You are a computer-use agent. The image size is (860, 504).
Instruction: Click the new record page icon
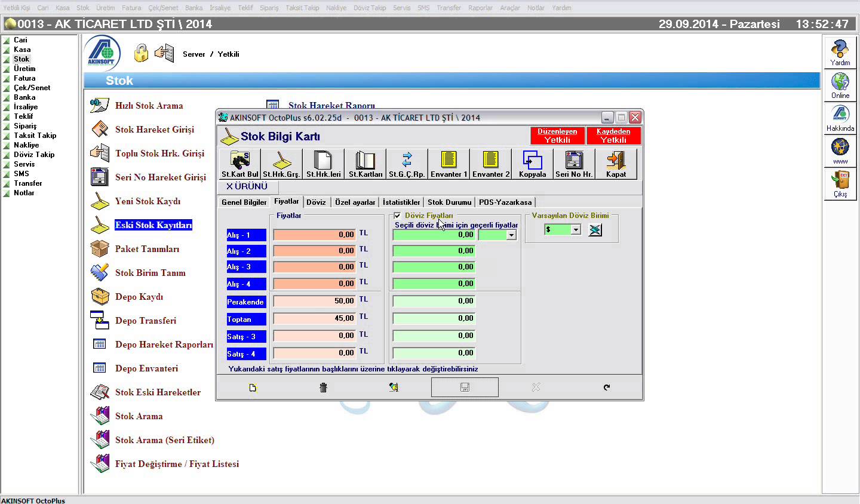253,388
